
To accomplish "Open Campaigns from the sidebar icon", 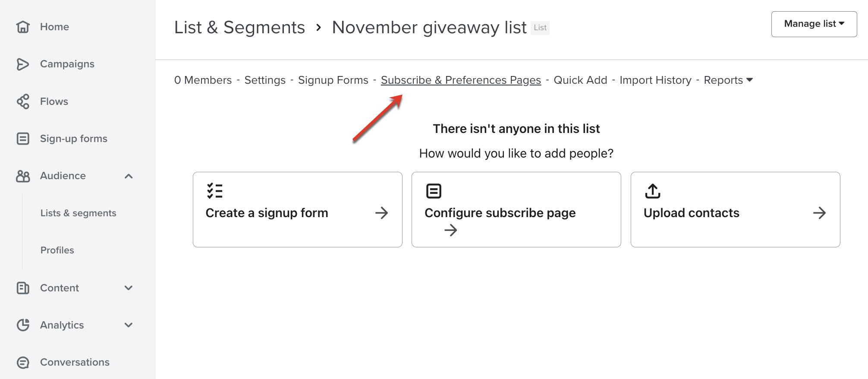I will click(22, 63).
